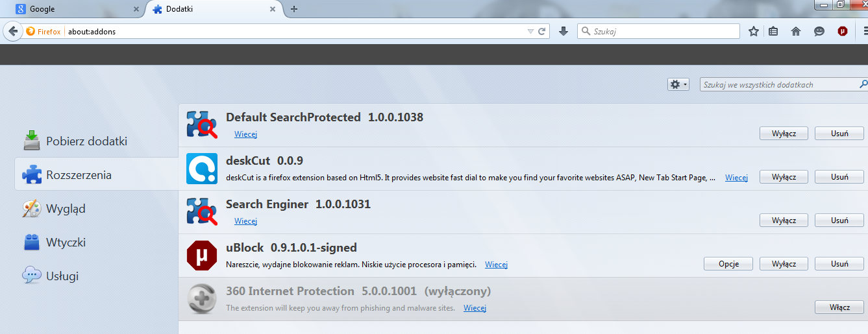Click the Default SearchProtected puzzle icon

(202, 125)
